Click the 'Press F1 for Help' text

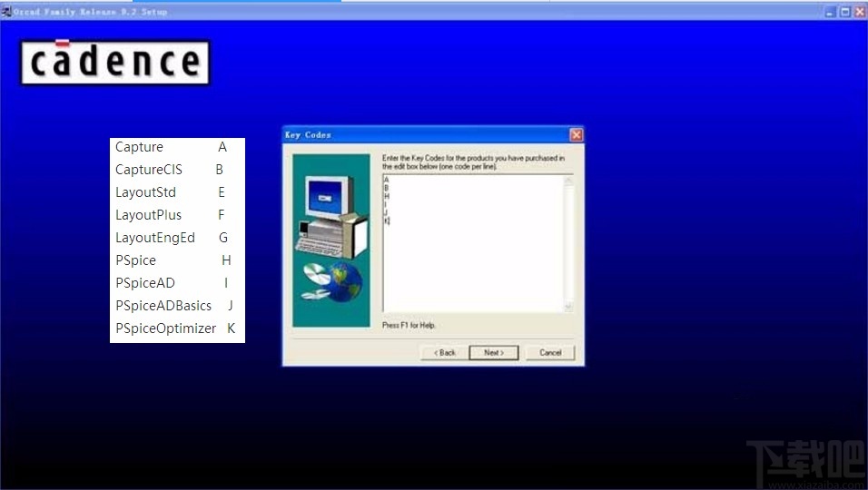click(x=409, y=325)
